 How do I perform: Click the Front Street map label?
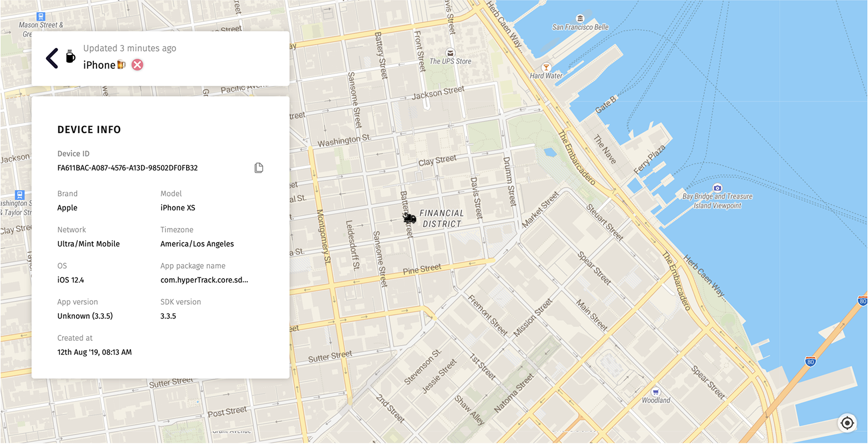pos(419,51)
